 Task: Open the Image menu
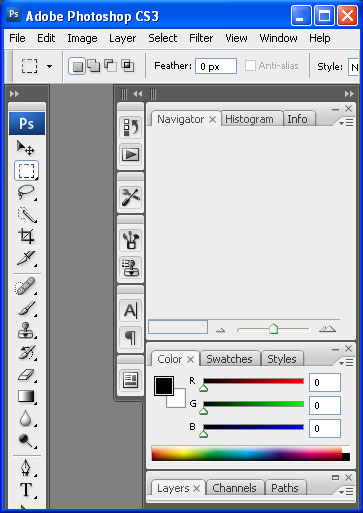click(82, 38)
